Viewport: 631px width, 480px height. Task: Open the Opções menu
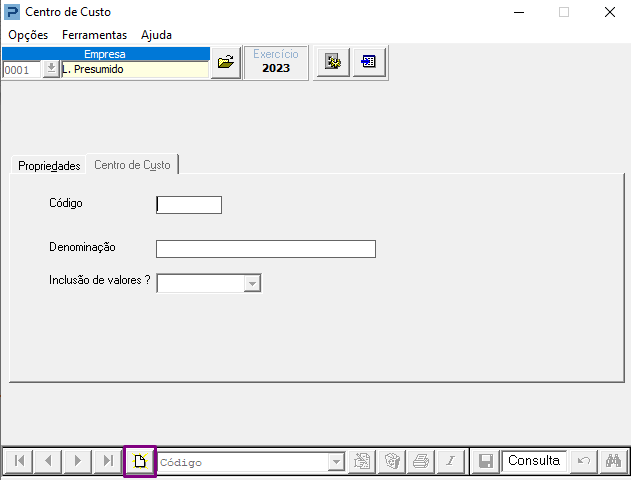coord(28,35)
